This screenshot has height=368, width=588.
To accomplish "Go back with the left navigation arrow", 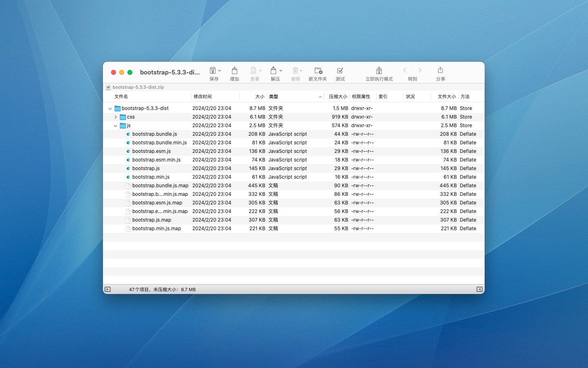I will tap(405, 70).
